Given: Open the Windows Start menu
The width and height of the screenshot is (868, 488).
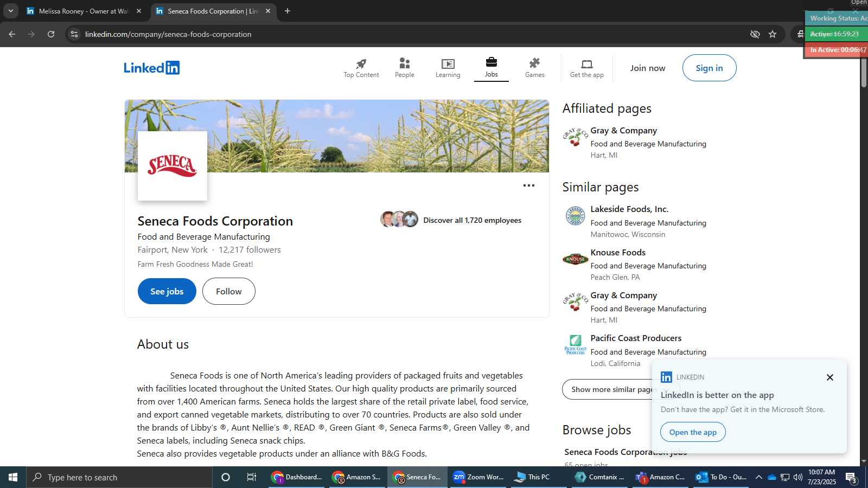Looking at the screenshot, I should pyautogui.click(x=13, y=477).
